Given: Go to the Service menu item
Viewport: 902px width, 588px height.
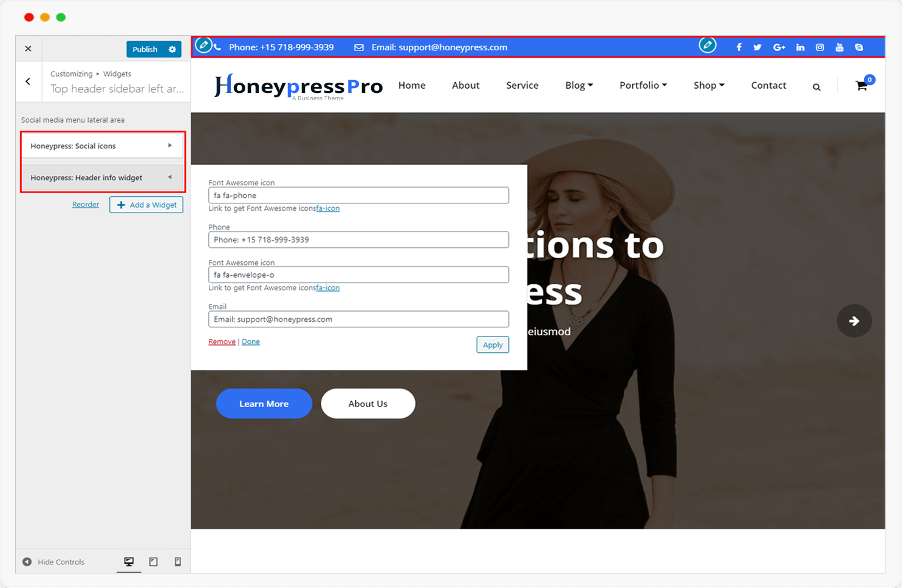Looking at the screenshot, I should coord(522,85).
